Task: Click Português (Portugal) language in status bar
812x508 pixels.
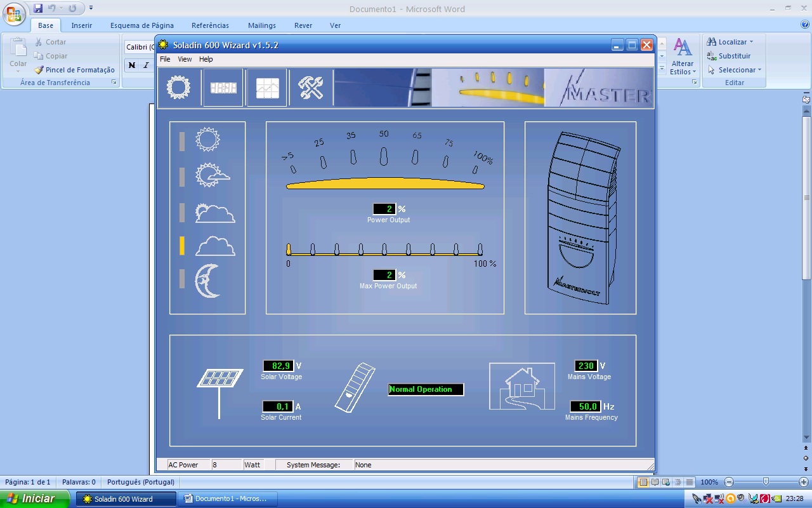Action: 141,483
